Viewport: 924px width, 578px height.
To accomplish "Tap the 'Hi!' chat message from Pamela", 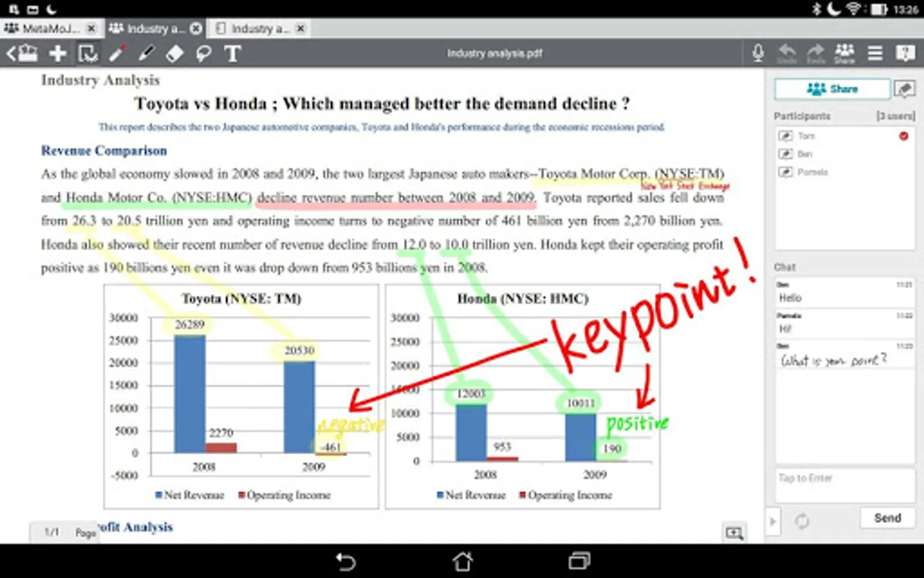I will coord(785,329).
